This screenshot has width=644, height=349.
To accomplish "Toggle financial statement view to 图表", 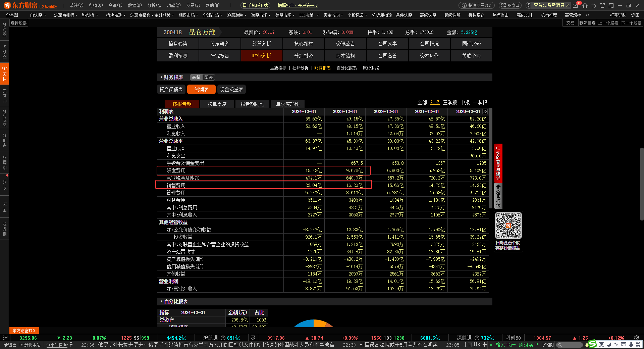I will coord(209,78).
